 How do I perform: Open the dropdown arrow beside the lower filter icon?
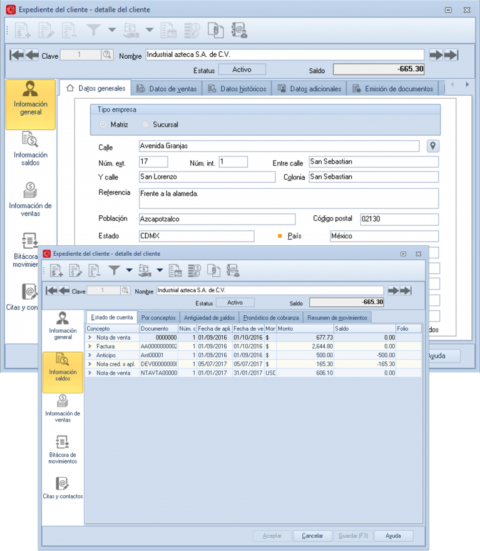[x=129, y=270]
